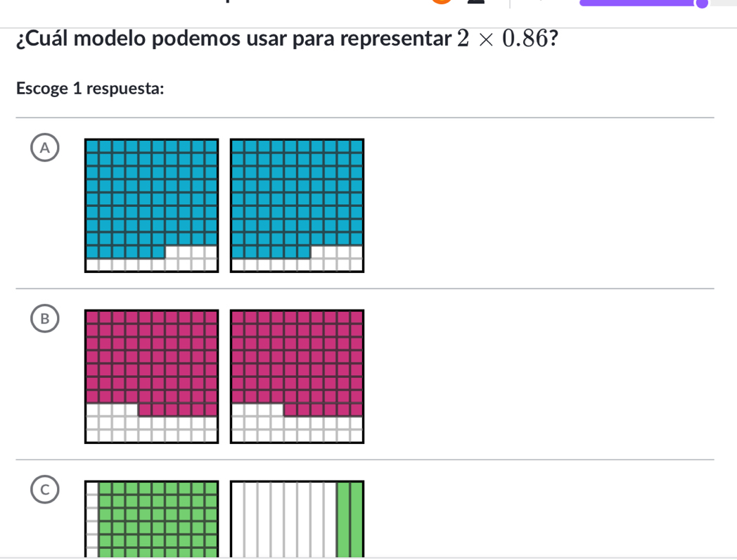The height and width of the screenshot is (560, 737).
Task: Select answer choice B
Action: click(x=45, y=318)
